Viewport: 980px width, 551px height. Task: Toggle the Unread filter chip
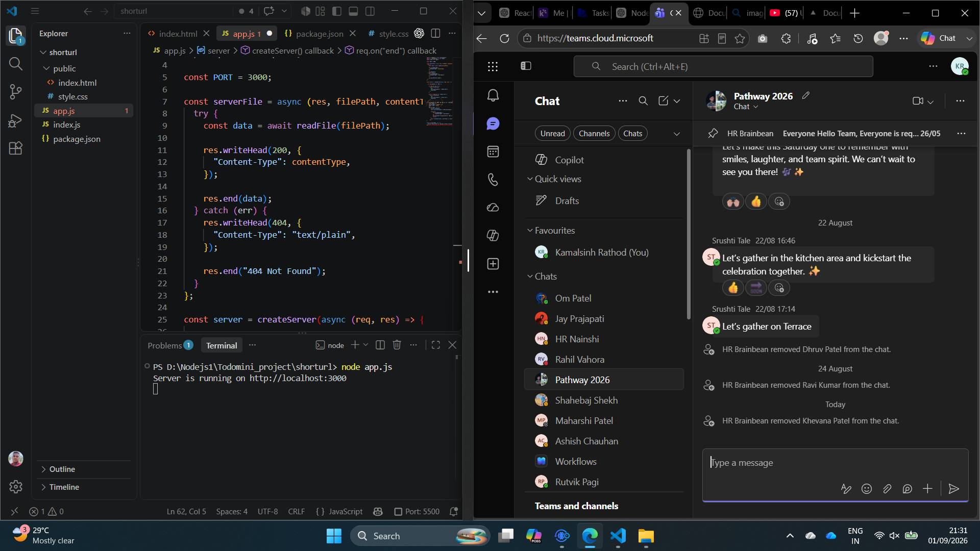553,133
